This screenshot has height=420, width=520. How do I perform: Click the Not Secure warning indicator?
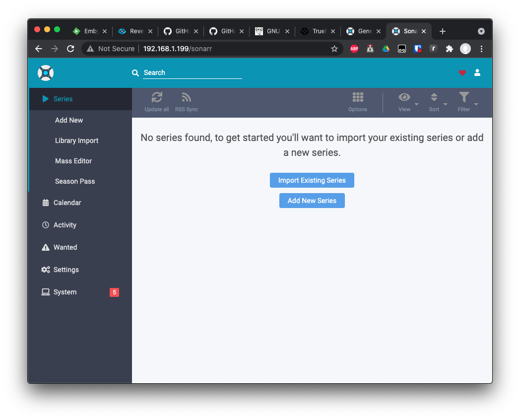click(111, 49)
